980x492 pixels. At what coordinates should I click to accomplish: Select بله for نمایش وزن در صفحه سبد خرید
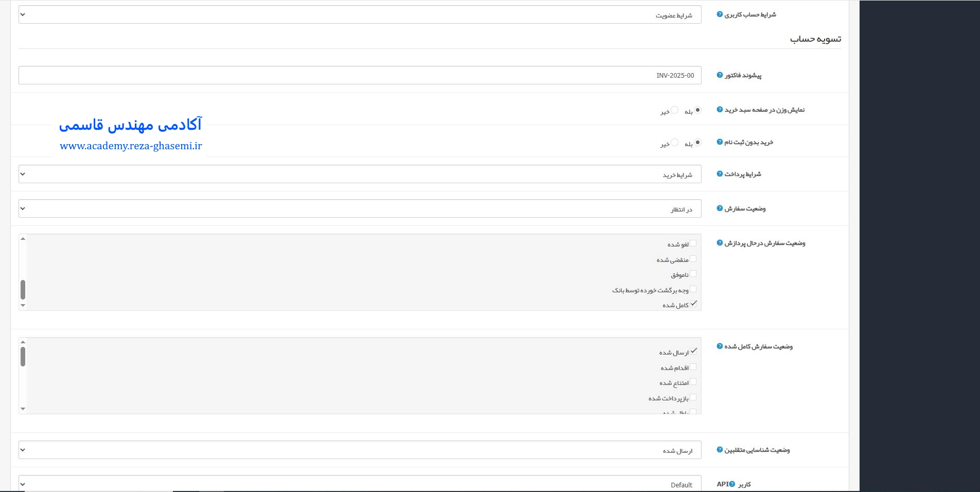697,110
